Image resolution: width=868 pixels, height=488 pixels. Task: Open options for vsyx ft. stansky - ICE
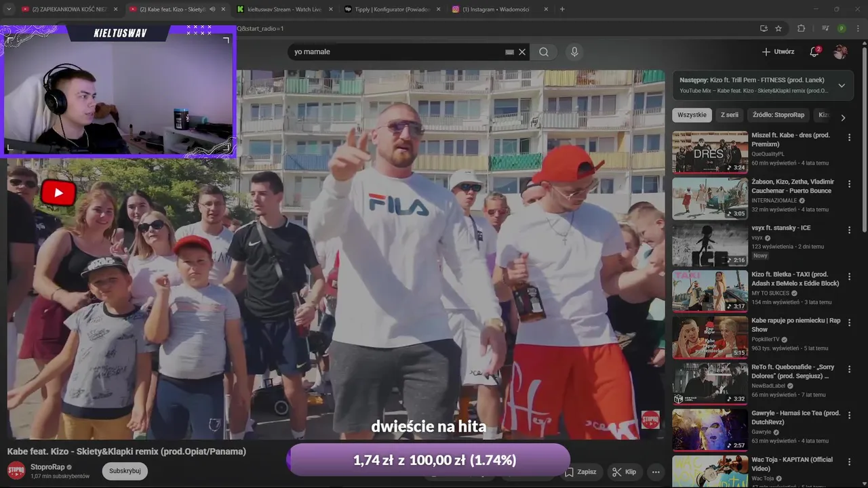point(849,230)
